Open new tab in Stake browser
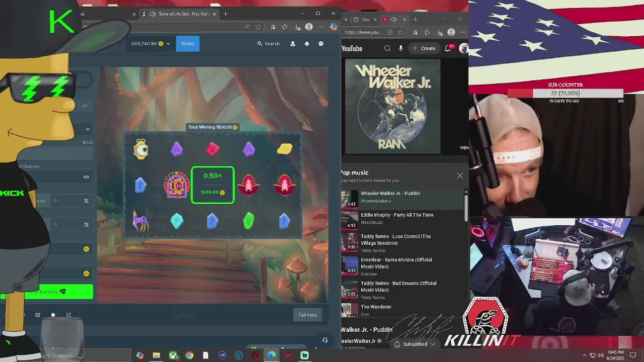The height and width of the screenshot is (362, 644). 225,14
